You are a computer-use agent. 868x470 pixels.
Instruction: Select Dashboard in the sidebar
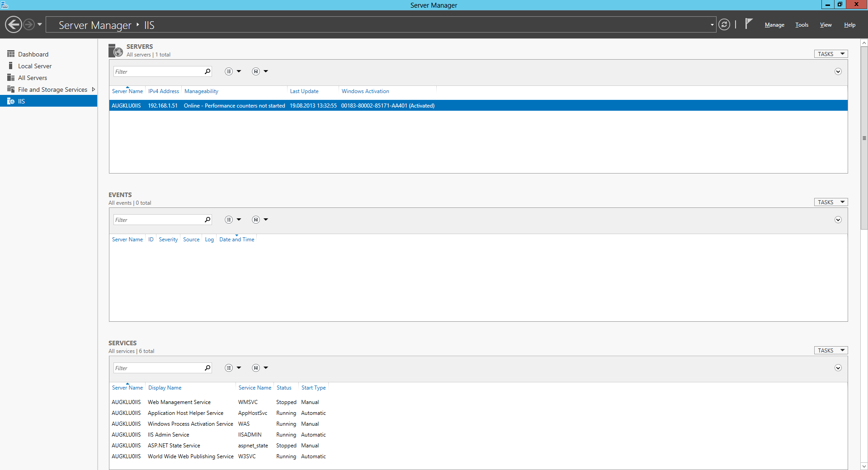point(33,54)
